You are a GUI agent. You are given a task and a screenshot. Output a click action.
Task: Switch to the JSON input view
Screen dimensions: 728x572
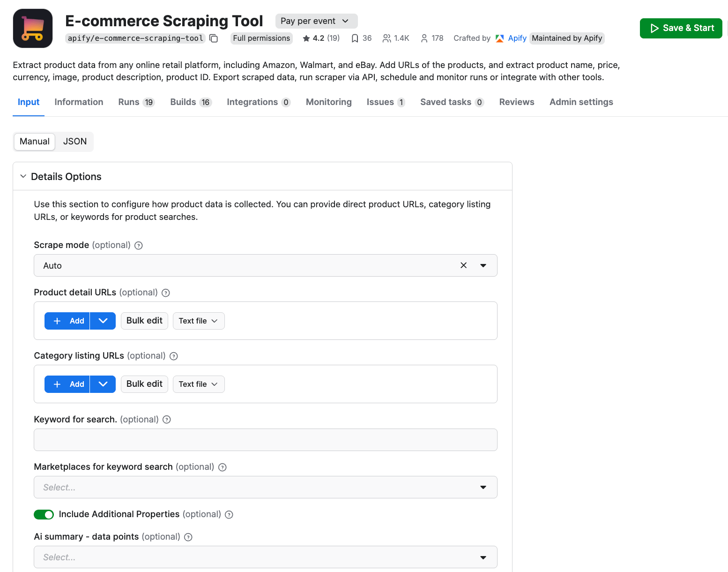(x=74, y=141)
